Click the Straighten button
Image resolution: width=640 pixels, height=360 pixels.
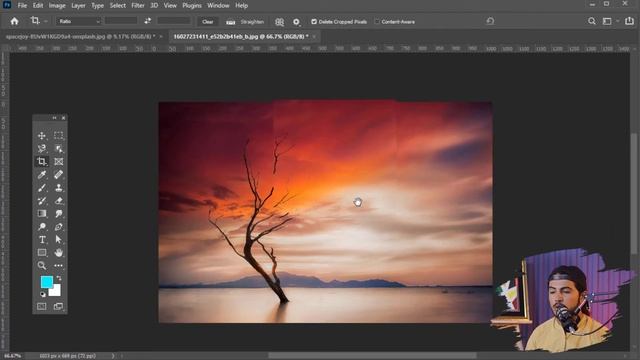click(245, 22)
